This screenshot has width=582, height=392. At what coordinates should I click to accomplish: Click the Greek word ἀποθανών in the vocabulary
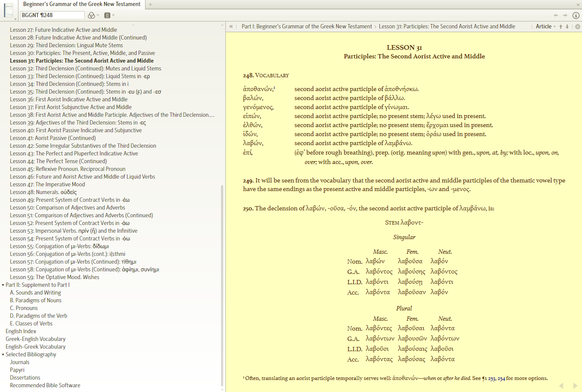tap(258, 89)
